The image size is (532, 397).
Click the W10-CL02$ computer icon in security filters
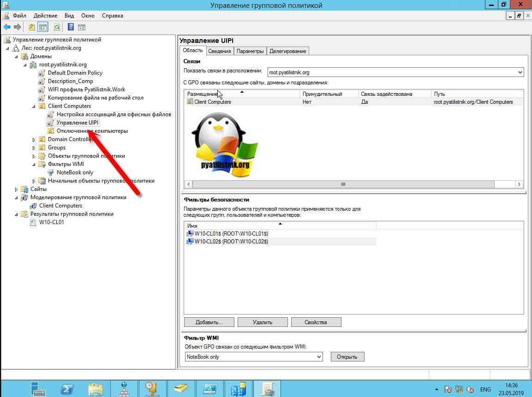pos(190,242)
